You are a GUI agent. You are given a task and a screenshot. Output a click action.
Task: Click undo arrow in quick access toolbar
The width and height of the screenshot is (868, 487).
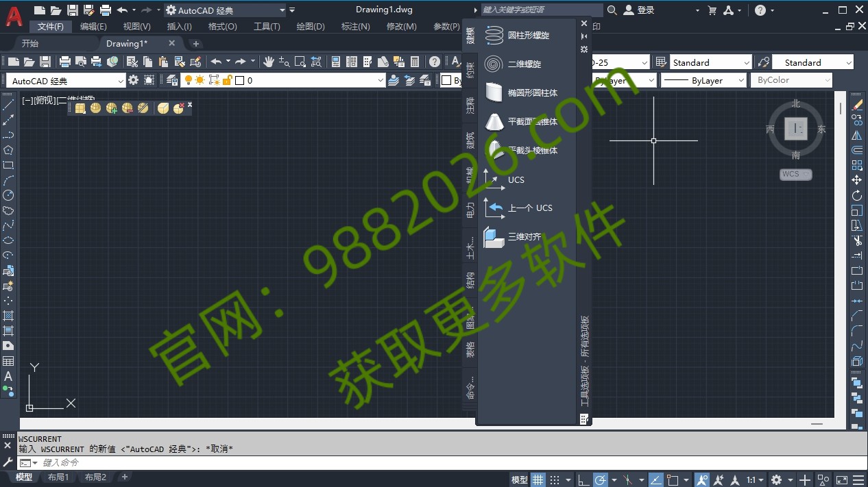click(x=122, y=10)
